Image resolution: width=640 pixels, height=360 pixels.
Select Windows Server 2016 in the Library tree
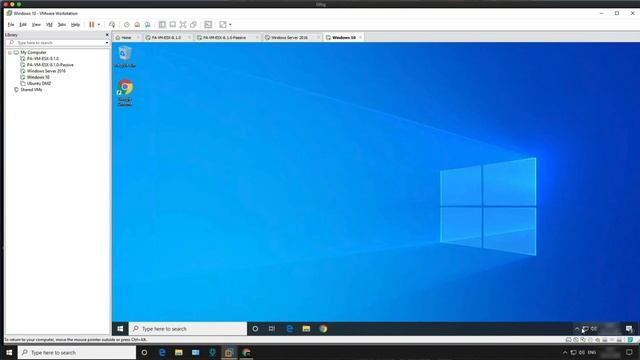pyautogui.click(x=46, y=71)
